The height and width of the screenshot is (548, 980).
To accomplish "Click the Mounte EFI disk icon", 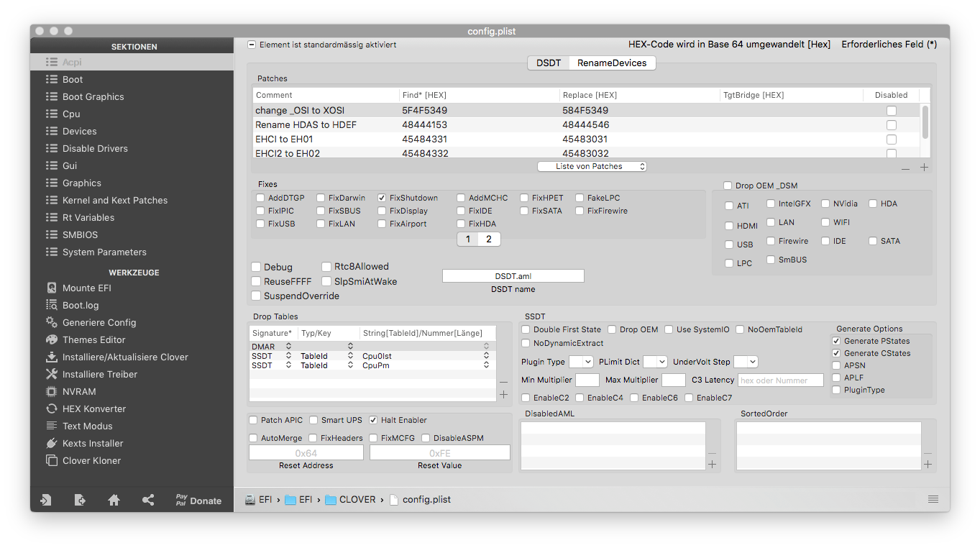I will tap(52, 288).
